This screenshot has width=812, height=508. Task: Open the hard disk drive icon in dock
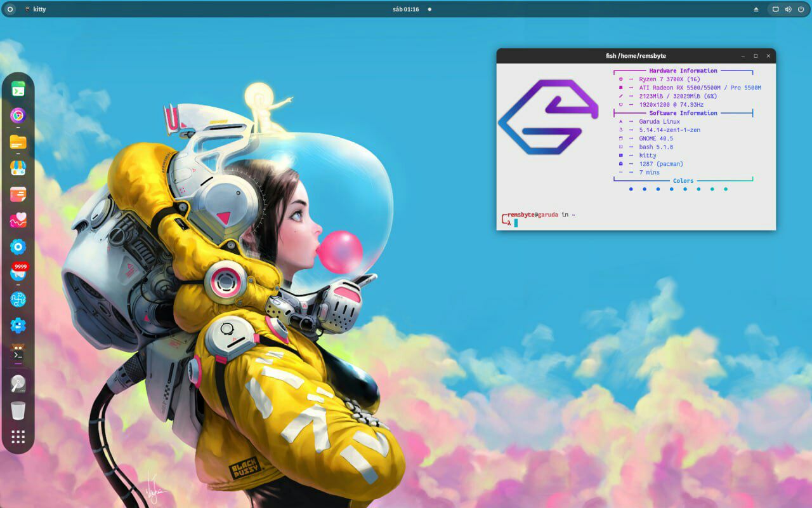pyautogui.click(x=18, y=384)
